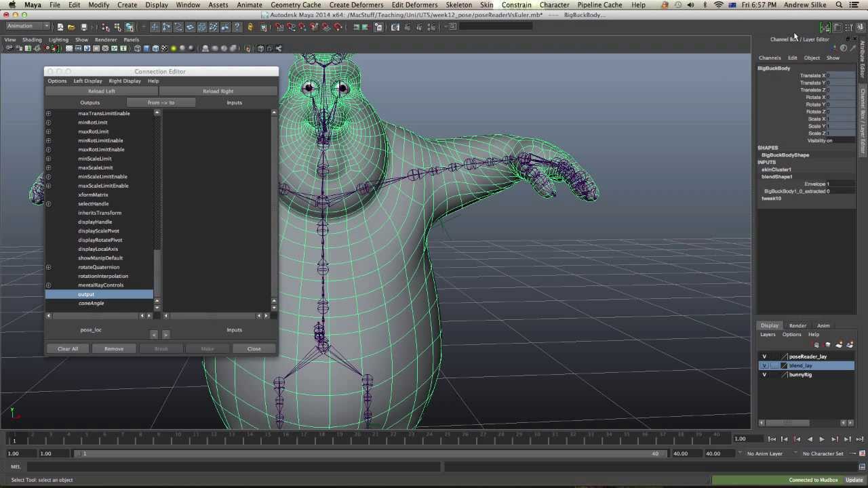Expand the maxScaleLimit attribute

click(x=48, y=167)
